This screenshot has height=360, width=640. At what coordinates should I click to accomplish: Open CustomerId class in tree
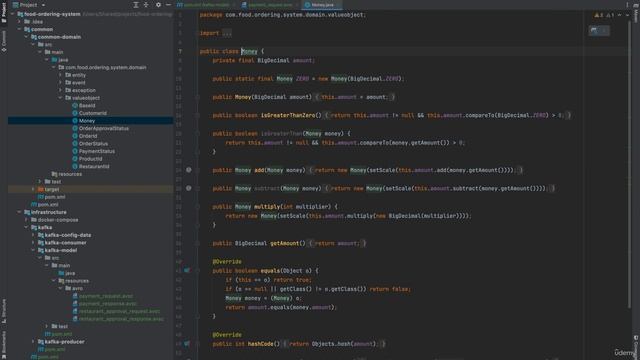point(93,113)
